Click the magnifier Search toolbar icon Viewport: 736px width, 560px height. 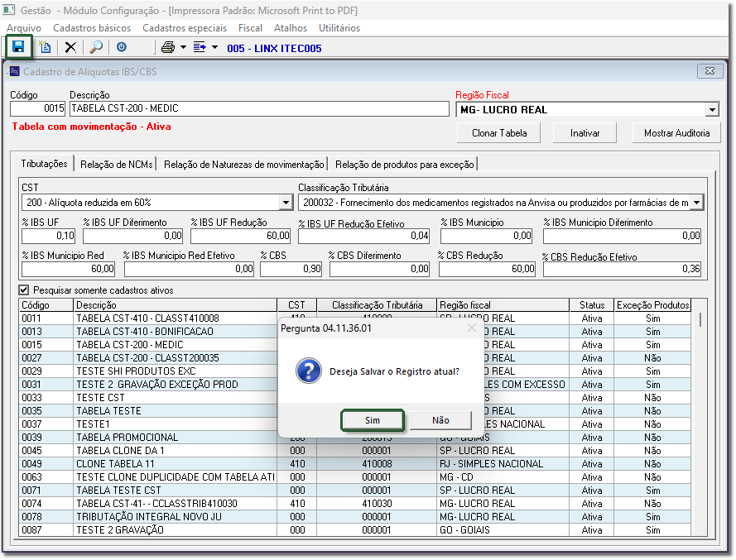coord(96,48)
